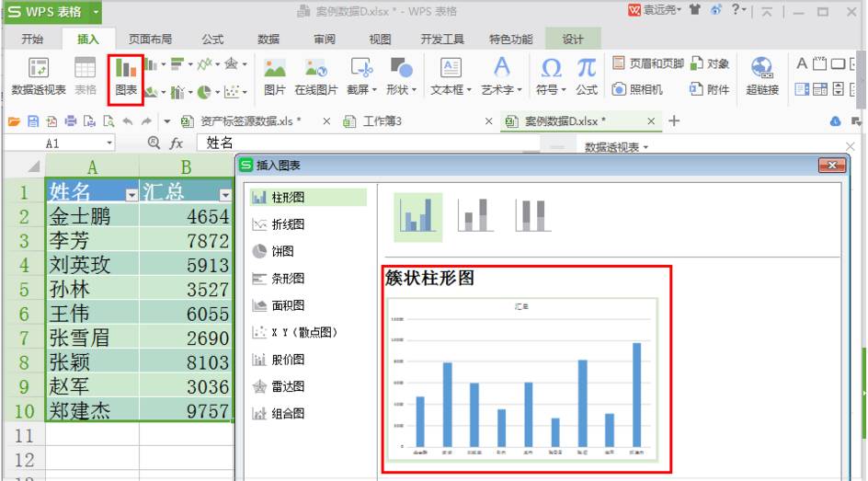Switch to the 开发工具 ribbon tab
The height and width of the screenshot is (481, 868).
coord(442,40)
